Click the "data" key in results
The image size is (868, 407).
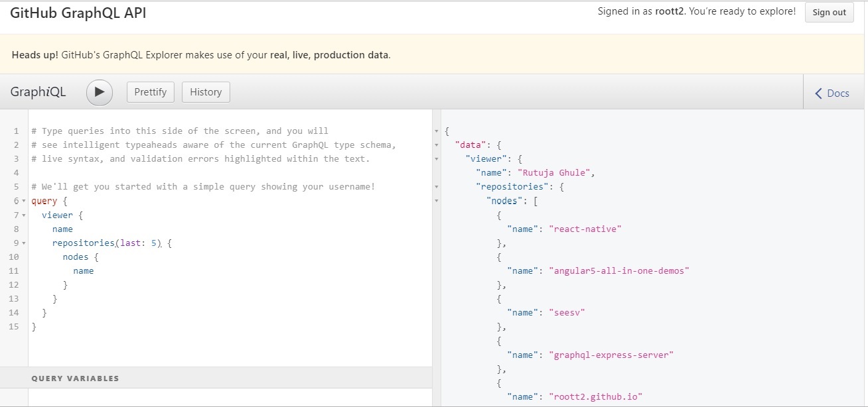coord(470,145)
